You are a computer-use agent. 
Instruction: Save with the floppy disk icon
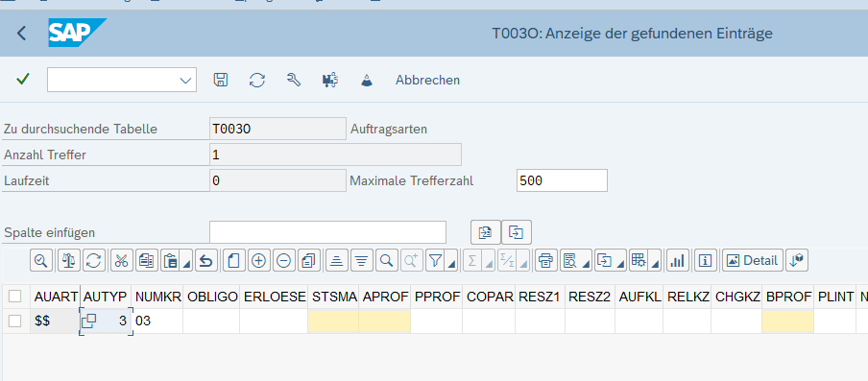tap(221, 80)
